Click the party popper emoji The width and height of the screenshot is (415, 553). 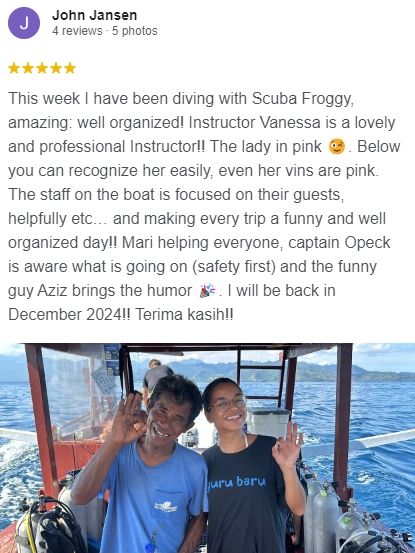tap(207, 291)
